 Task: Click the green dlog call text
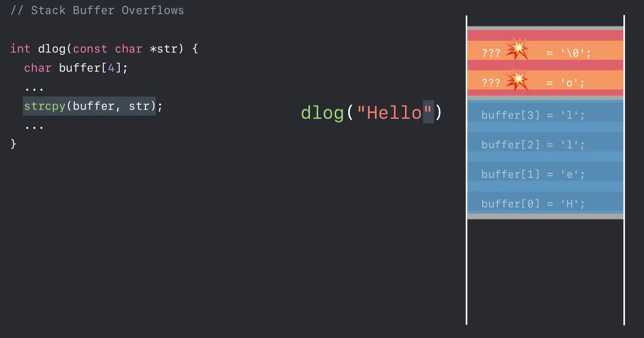[x=322, y=113]
